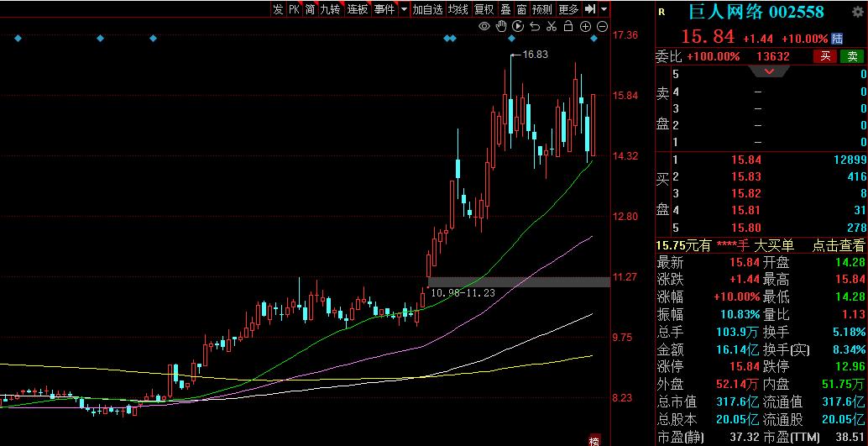Select buy level 2 price 15.83
The height and width of the screenshot is (446, 868).
tap(746, 176)
